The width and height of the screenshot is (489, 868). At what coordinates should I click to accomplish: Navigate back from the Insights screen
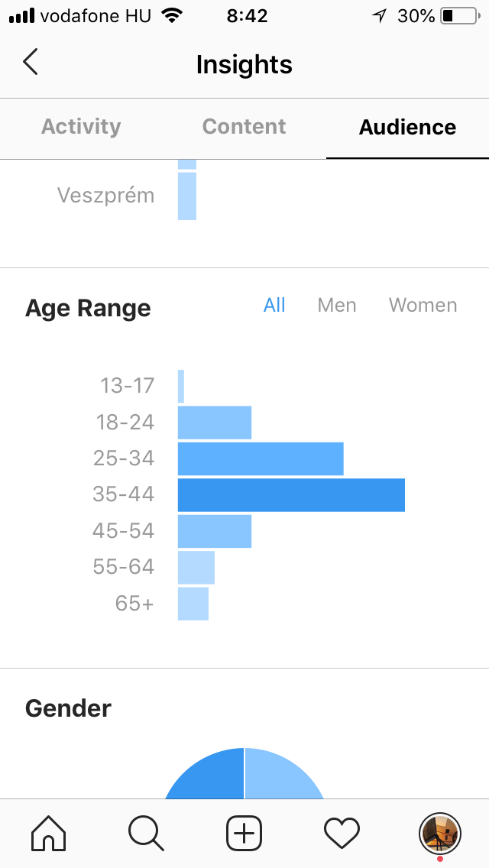[x=29, y=63]
